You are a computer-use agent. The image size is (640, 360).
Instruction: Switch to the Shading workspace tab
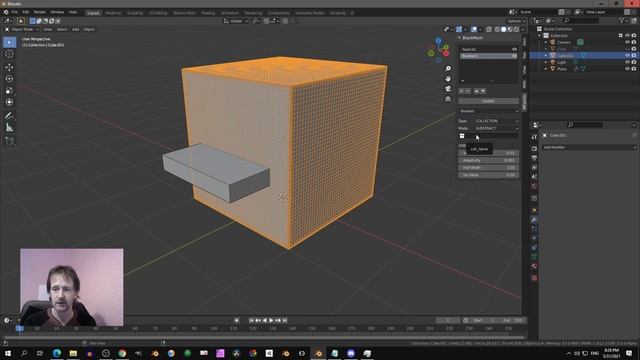[208, 13]
